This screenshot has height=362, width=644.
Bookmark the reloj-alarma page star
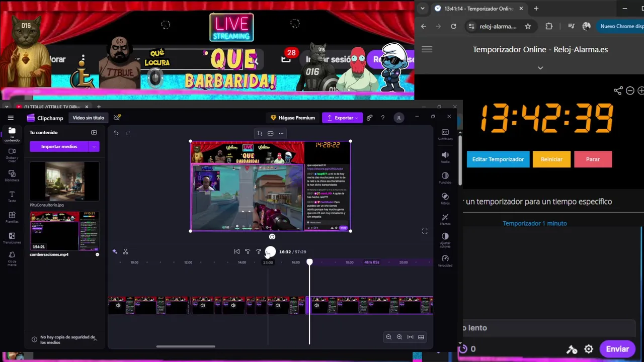[x=528, y=26]
